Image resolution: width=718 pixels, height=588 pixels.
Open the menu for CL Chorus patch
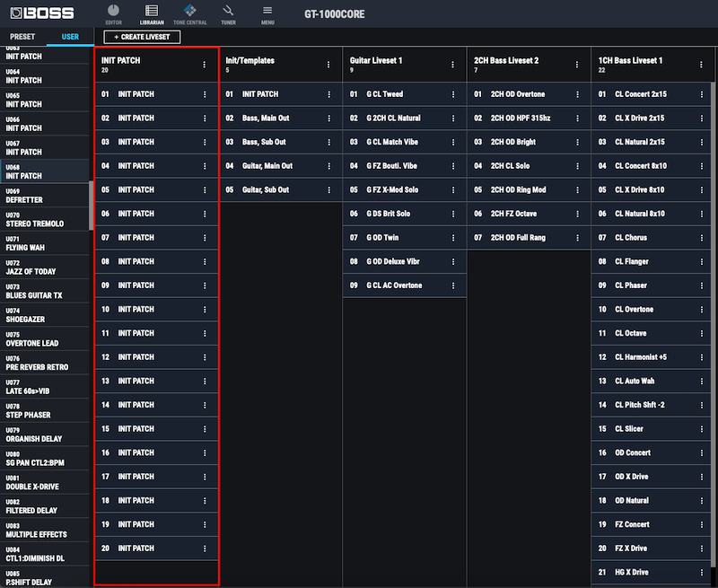coord(702,238)
